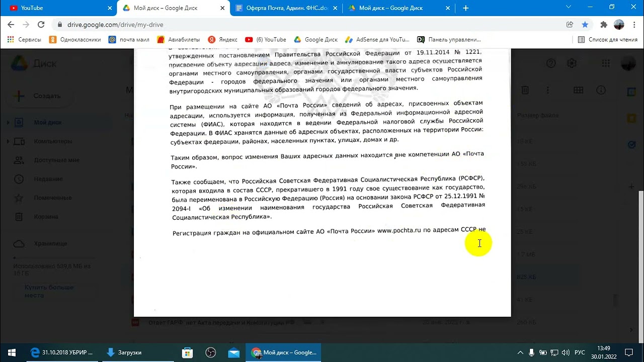Open the (6) YouTube bookmark
The height and width of the screenshot is (362, 644).
(266, 39)
